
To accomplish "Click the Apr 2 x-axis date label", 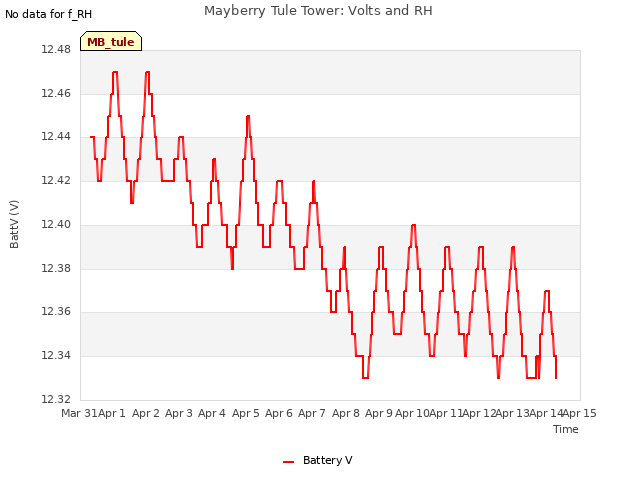I will coord(146,413).
